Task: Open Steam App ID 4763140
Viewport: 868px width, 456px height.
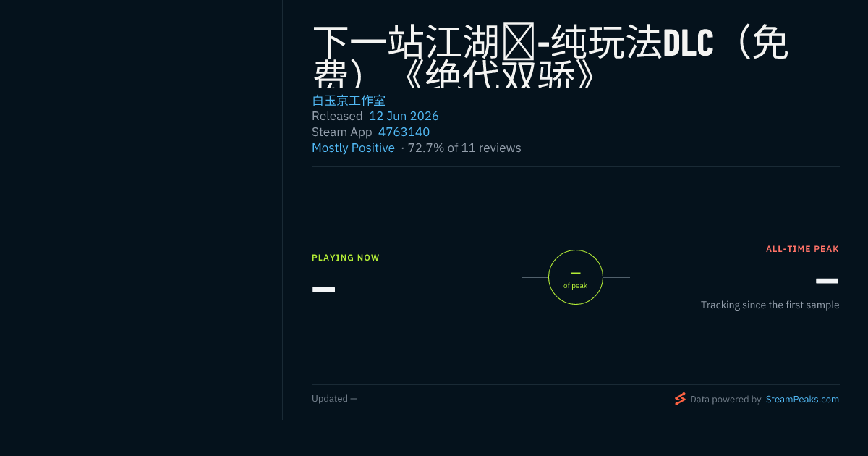Action: 404,132
